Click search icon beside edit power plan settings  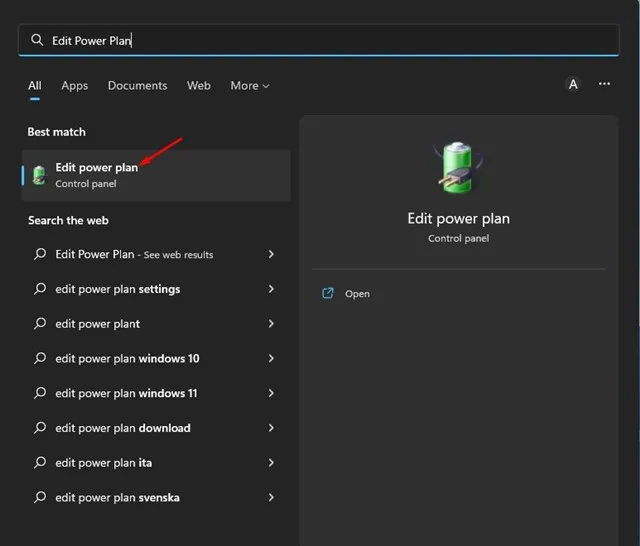click(40, 289)
